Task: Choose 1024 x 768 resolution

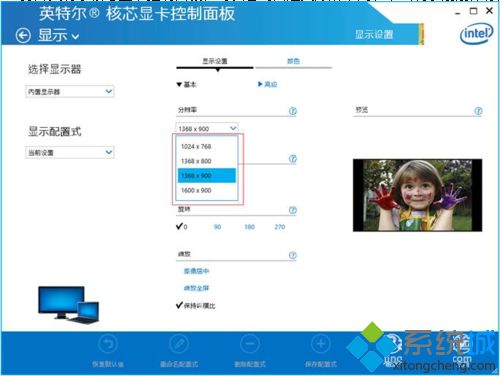Action: click(x=207, y=146)
